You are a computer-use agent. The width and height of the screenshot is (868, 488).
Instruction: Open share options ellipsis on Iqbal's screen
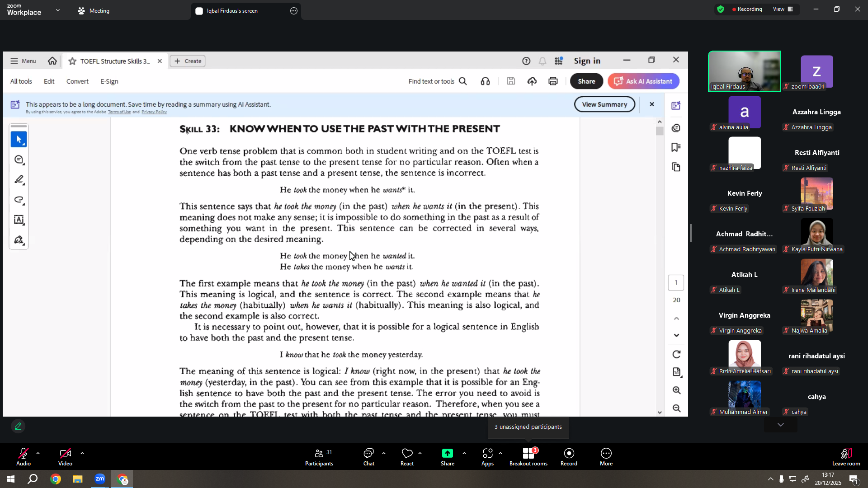tap(294, 11)
